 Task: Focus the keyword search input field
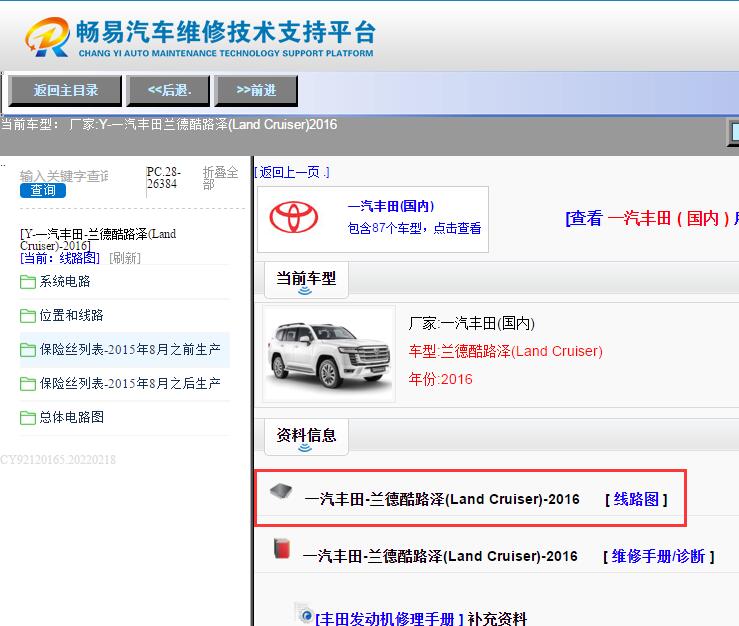coord(65,176)
